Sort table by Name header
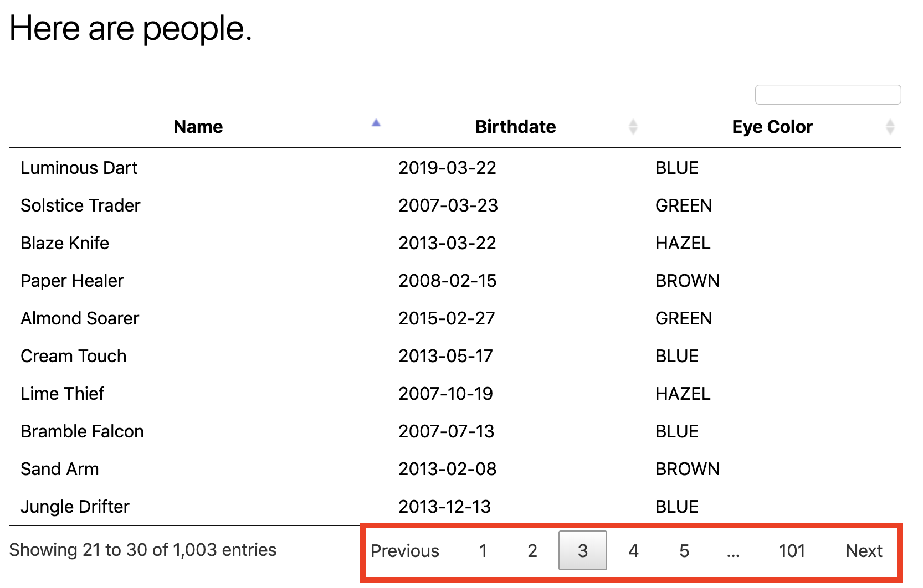The height and width of the screenshot is (588, 923). [x=198, y=127]
